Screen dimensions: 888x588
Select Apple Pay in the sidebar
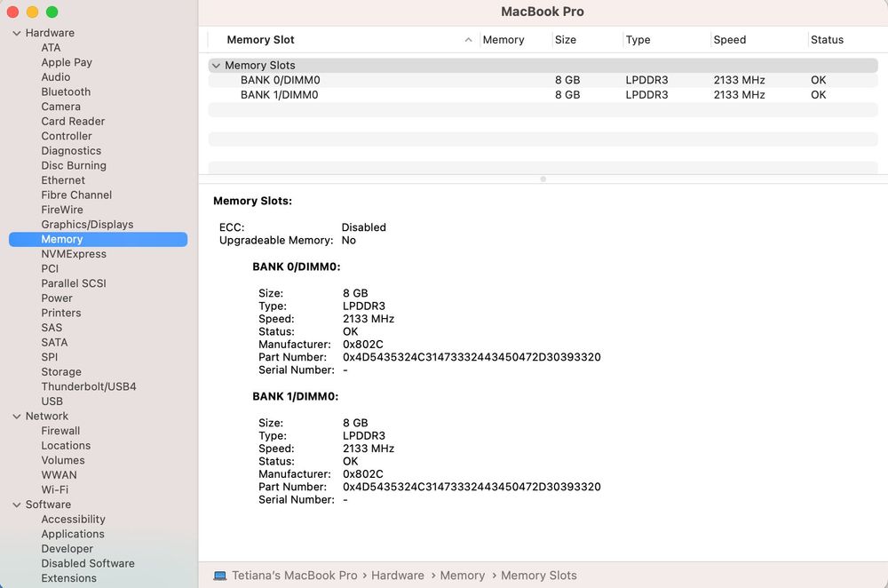pyautogui.click(x=67, y=62)
